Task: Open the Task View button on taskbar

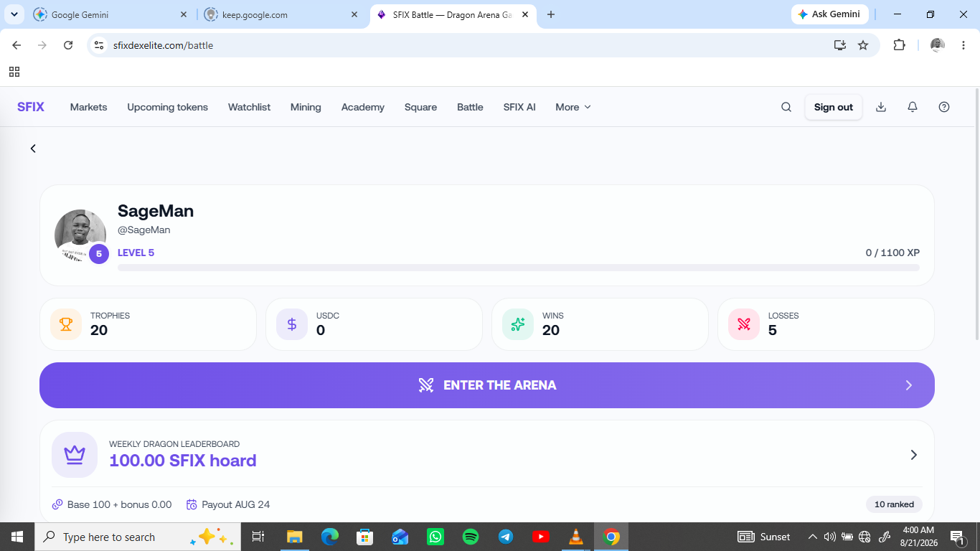Action: (258, 537)
